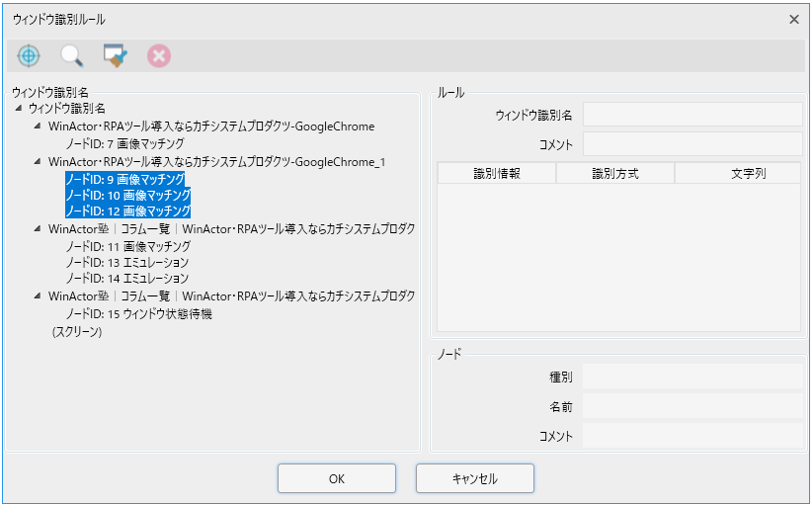
Task: Collapse the GoogleChrome_1 rule node arrow
Action: (39, 161)
